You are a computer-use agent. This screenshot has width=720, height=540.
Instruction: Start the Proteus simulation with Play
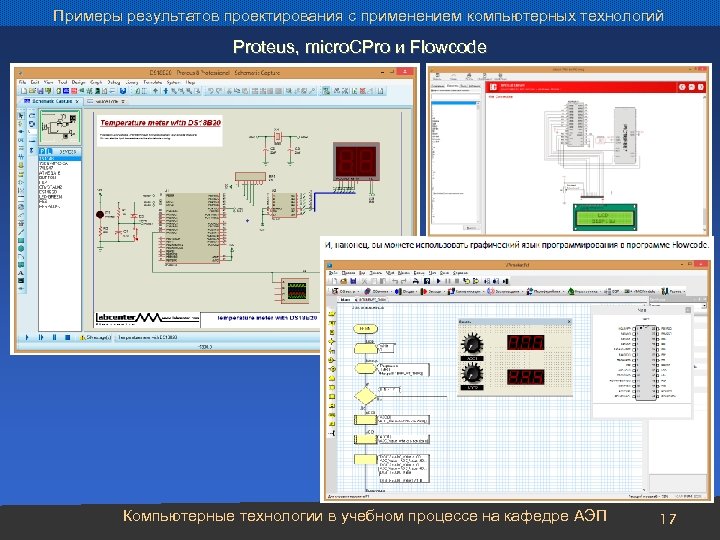[27, 338]
